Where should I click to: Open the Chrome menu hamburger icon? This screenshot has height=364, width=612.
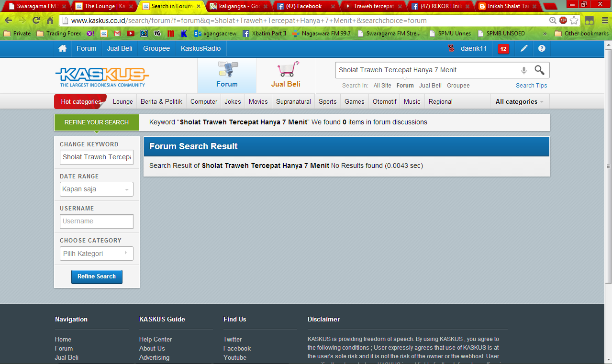[604, 21]
